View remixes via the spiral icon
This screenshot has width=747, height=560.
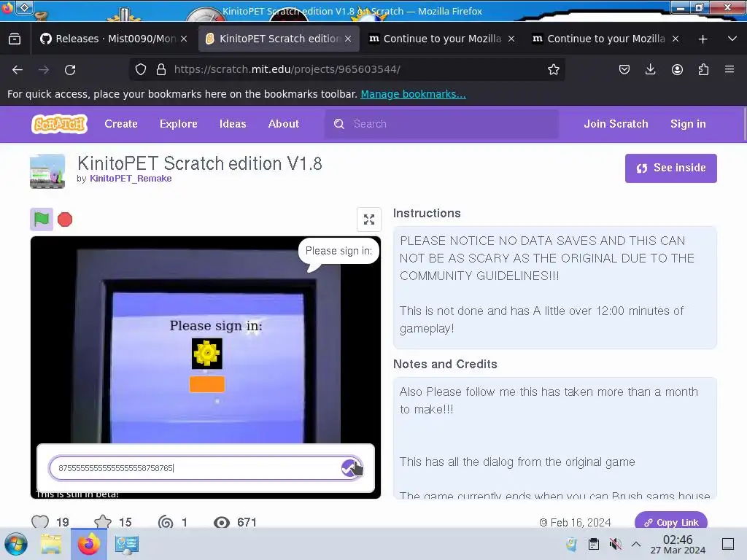166,522
